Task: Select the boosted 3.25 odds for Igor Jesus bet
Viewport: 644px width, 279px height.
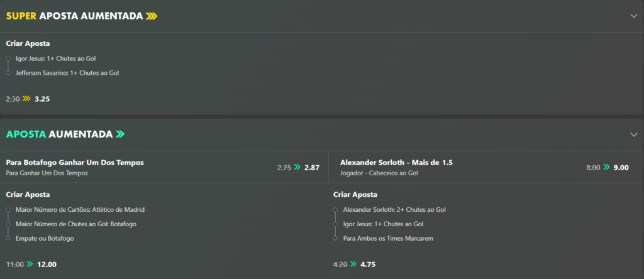Action: tap(42, 99)
